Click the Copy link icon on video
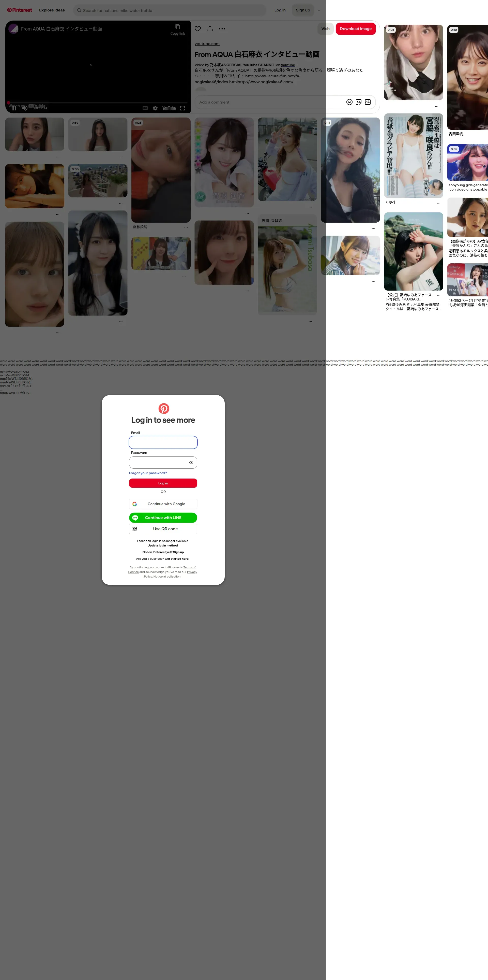488x980 pixels. pos(177,27)
